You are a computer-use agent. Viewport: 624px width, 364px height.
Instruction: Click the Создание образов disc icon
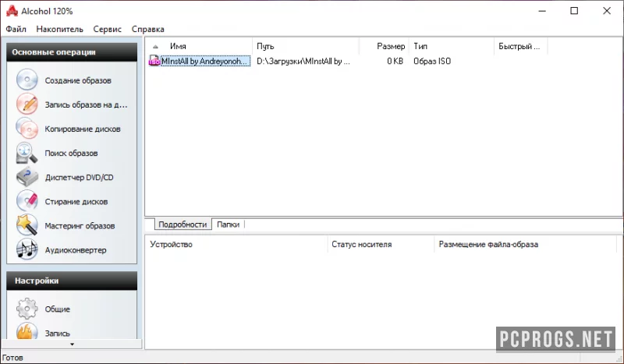click(x=27, y=80)
